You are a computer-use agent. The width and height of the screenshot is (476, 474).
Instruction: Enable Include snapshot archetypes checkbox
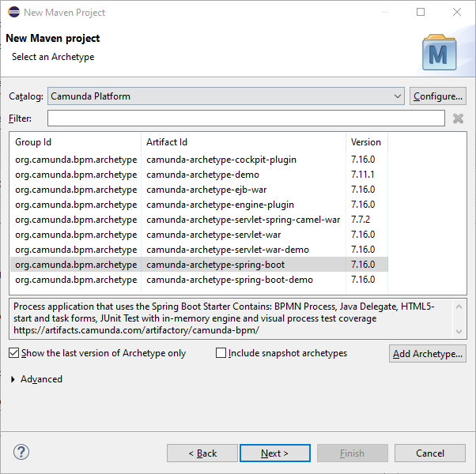pos(221,353)
